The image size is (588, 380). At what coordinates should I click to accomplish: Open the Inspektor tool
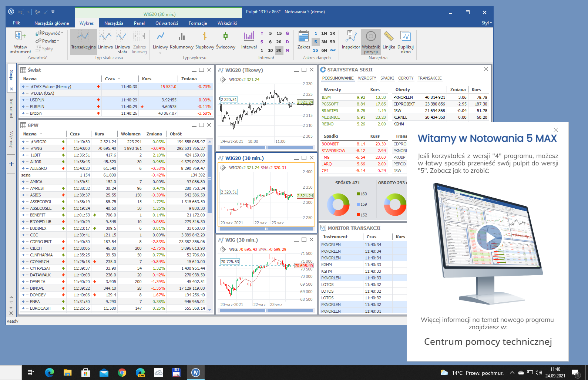(351, 40)
